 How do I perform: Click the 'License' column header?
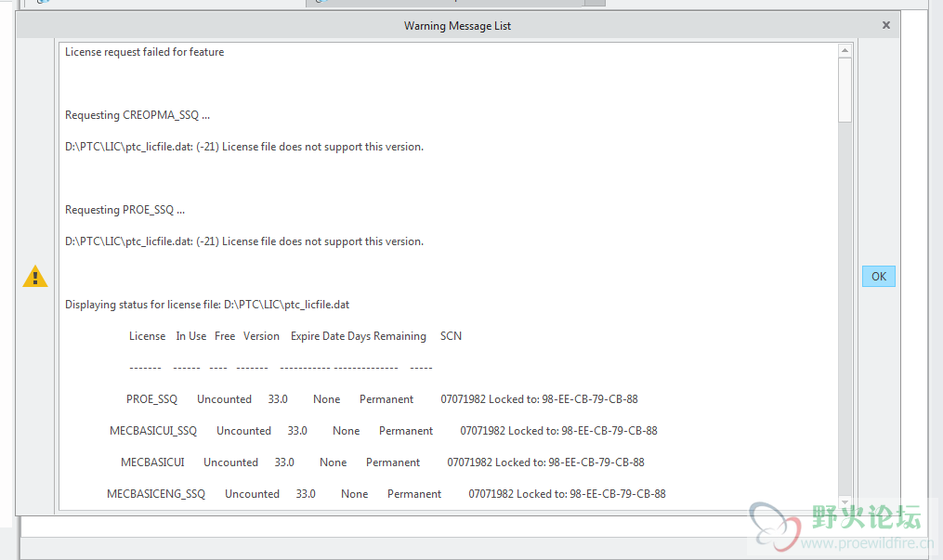click(x=147, y=336)
